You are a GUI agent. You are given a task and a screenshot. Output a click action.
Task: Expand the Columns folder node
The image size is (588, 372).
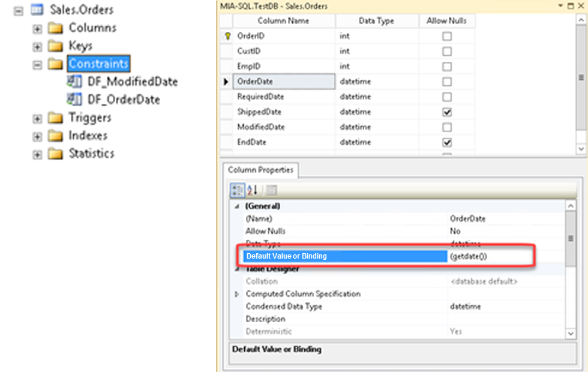point(37,28)
